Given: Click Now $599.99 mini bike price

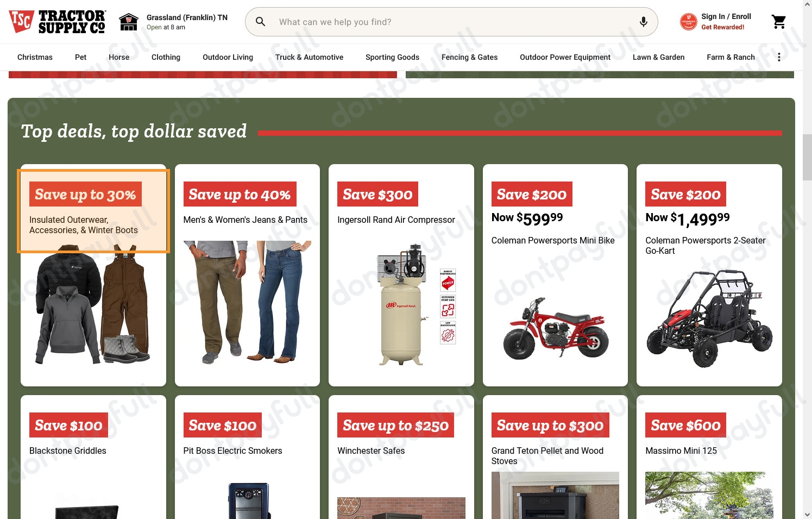Looking at the screenshot, I should point(527,218).
